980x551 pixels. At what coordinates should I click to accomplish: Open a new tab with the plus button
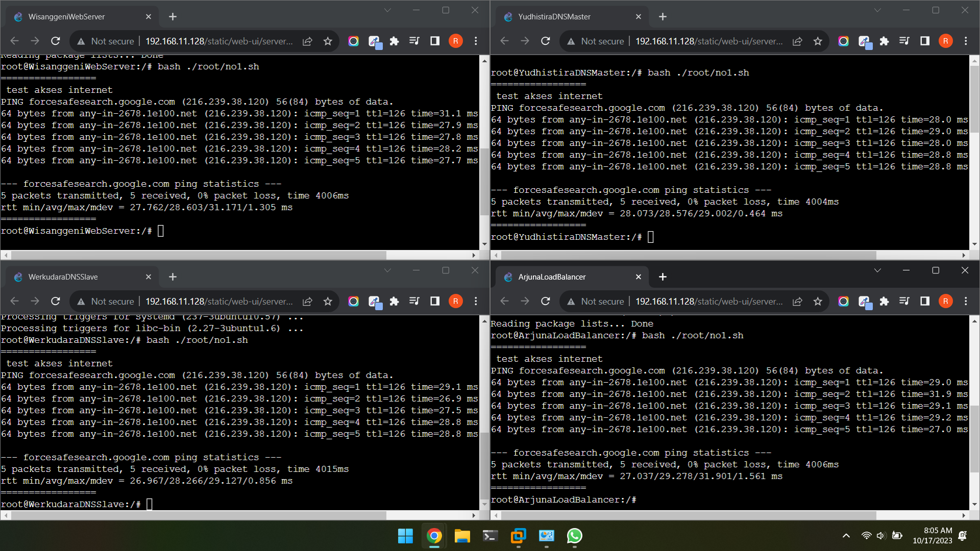[173, 16]
